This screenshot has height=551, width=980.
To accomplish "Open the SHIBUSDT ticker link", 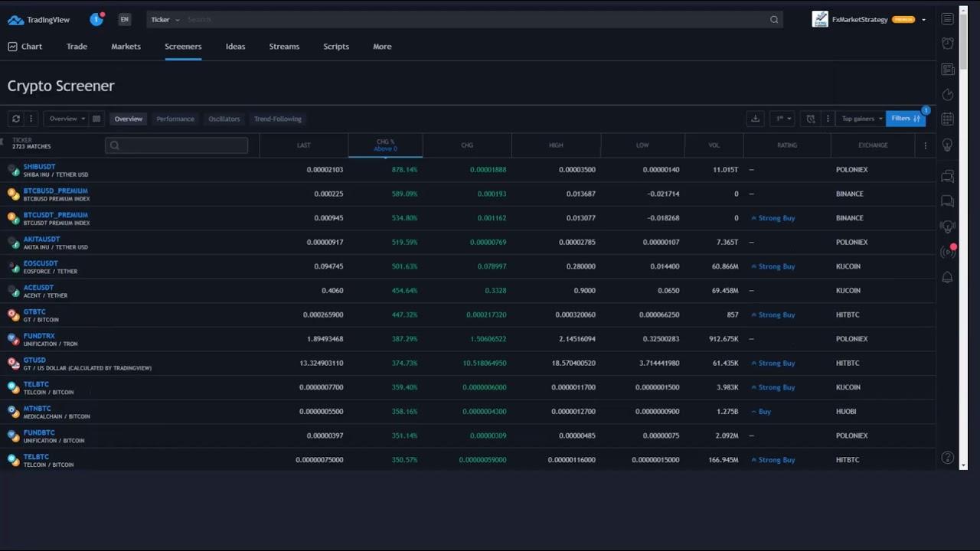I will (39, 167).
